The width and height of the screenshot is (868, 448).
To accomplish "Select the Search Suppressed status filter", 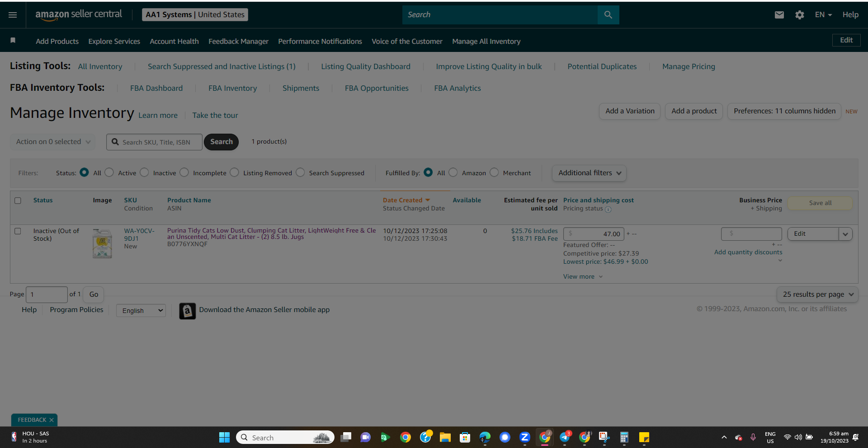I will coord(300,173).
